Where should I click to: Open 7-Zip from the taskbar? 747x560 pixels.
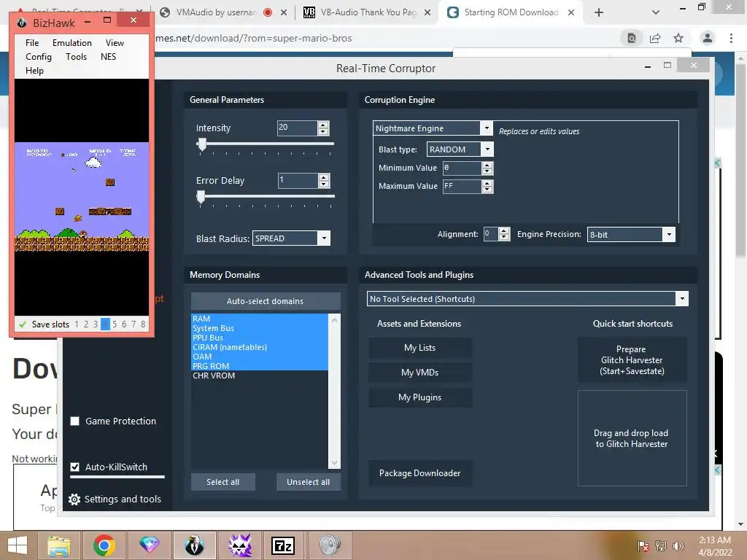click(283, 545)
